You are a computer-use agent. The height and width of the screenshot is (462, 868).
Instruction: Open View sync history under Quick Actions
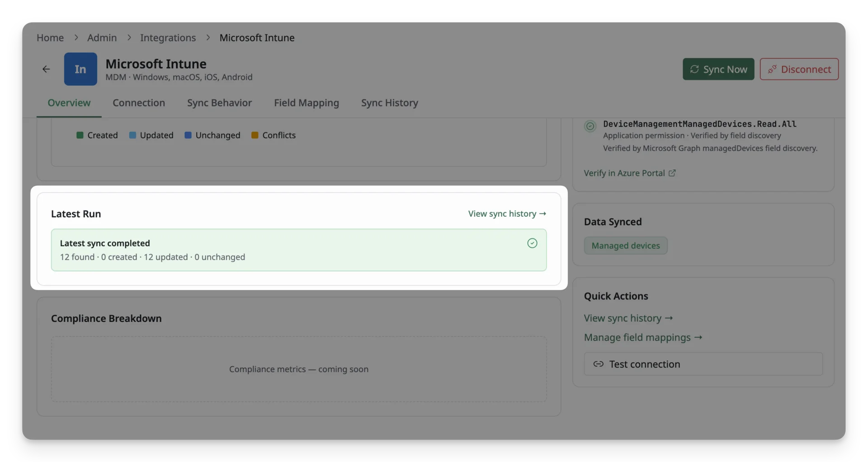pyautogui.click(x=628, y=318)
